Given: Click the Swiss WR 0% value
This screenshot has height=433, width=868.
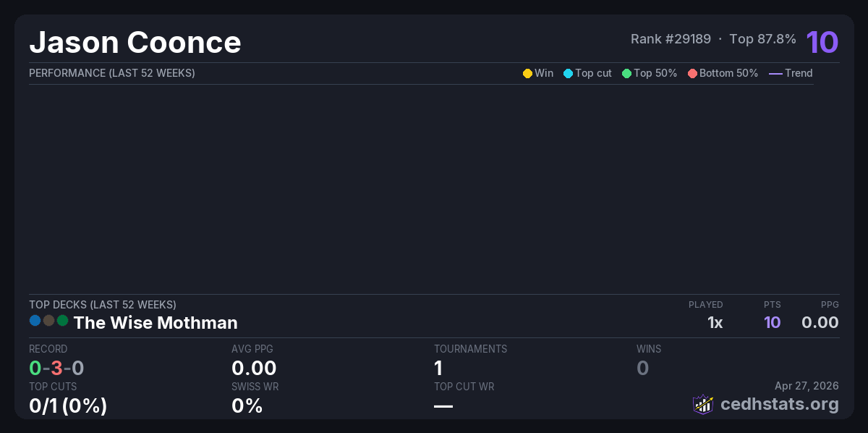Looking at the screenshot, I should click(247, 405).
